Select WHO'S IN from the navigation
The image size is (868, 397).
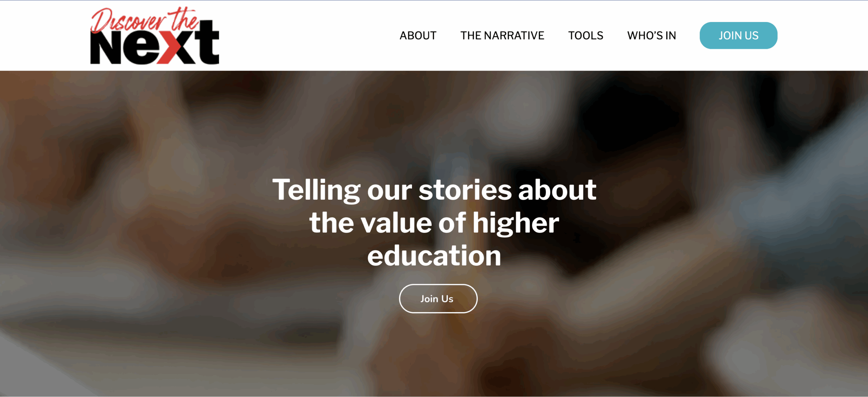[651, 36]
